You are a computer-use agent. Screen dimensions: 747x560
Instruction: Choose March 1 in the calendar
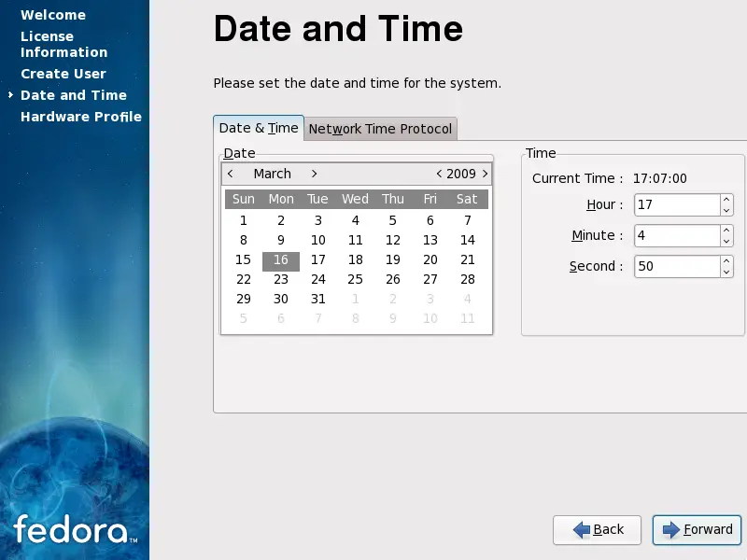(x=244, y=220)
